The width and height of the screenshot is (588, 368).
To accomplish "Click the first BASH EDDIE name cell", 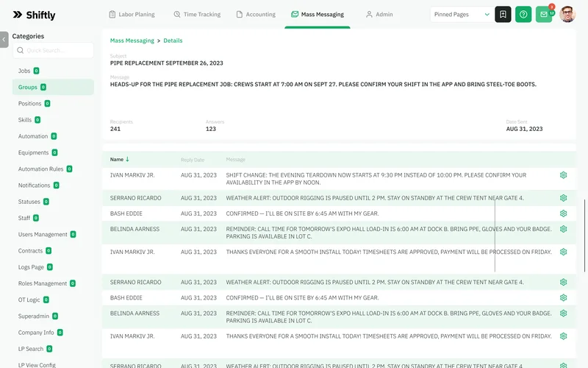I will (x=126, y=213).
